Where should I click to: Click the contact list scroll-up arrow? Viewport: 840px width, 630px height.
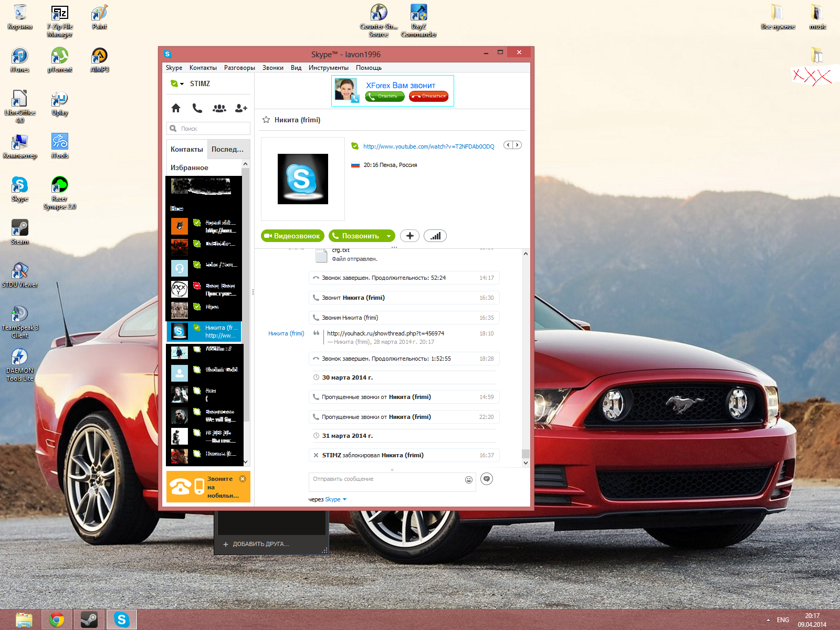pos(246,164)
